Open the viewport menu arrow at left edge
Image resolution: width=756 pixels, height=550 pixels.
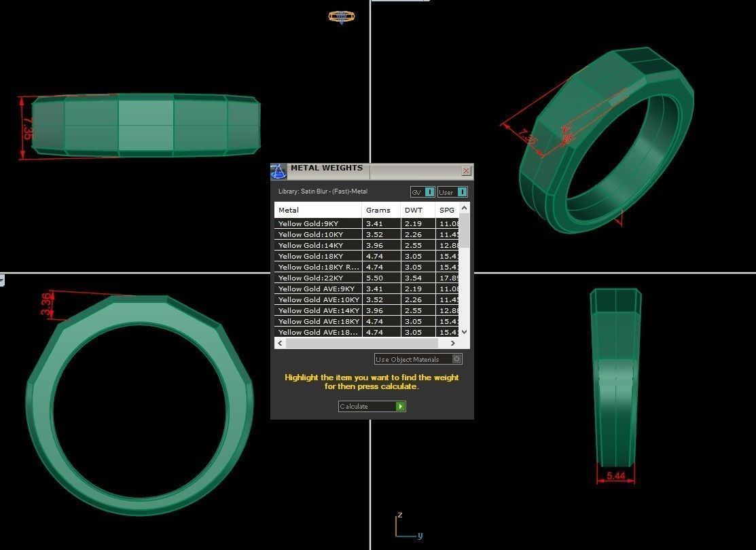click(x=2, y=280)
